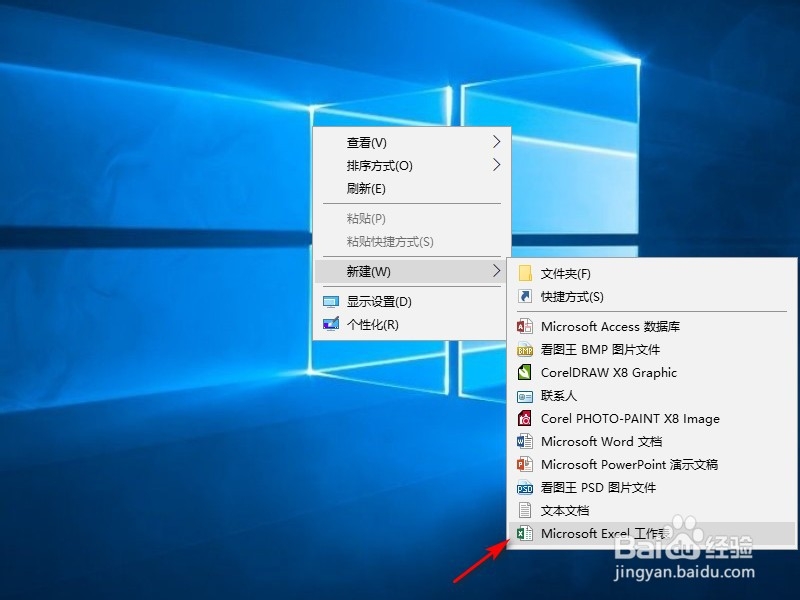Click the PowerPoint presentation icon
Viewport: 800px width, 600px height.
[x=525, y=464]
